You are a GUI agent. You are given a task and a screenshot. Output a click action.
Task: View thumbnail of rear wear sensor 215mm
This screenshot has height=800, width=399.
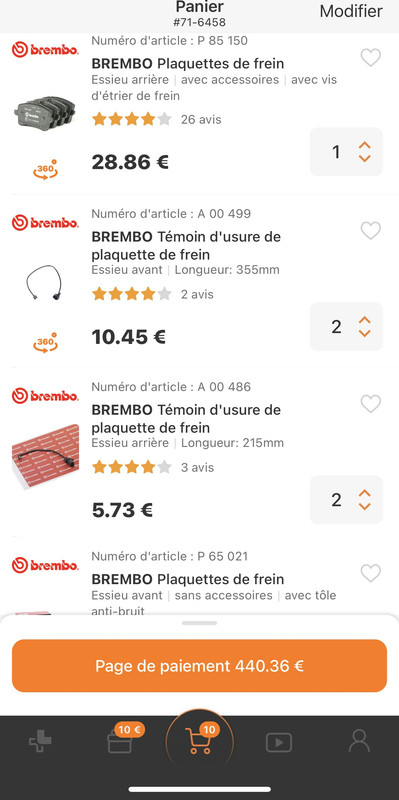click(x=45, y=456)
